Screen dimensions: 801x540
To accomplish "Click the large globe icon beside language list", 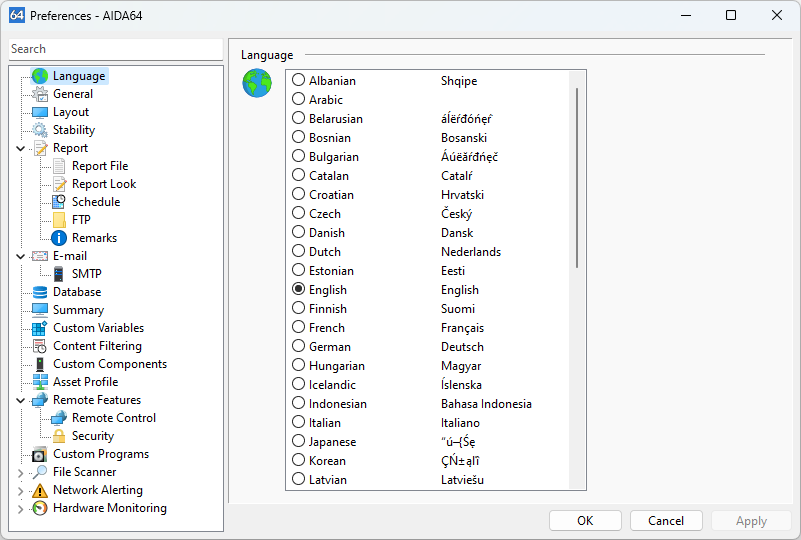I will pyautogui.click(x=257, y=83).
